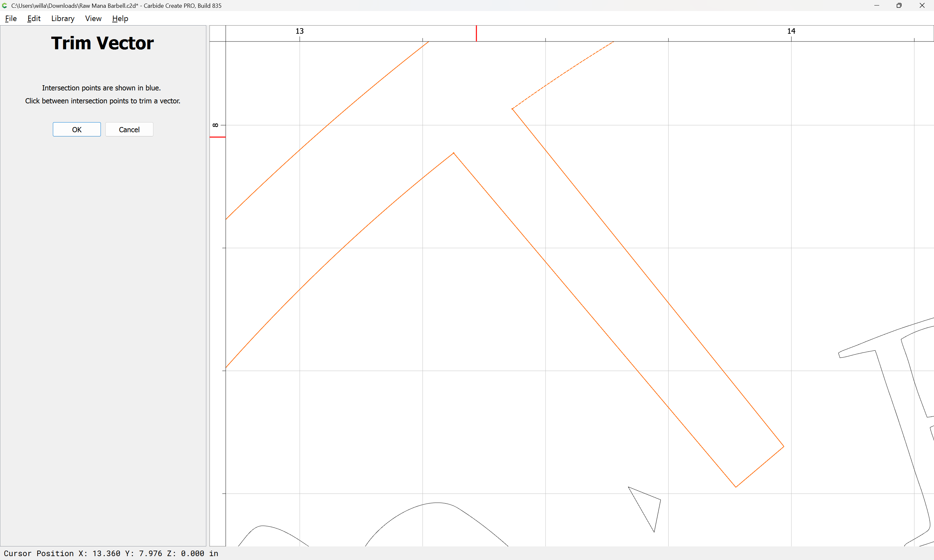Open the Library menu
Screen dimensions: 934x560
(x=63, y=18)
